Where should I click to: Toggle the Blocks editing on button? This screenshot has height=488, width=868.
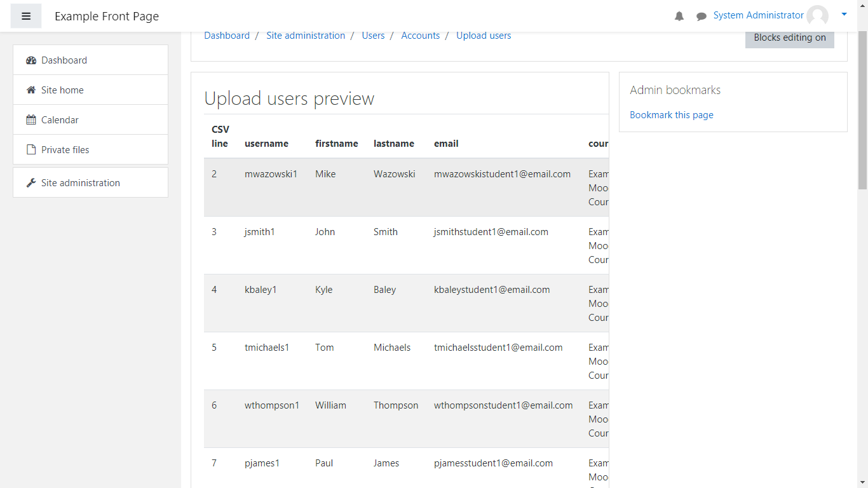pos(789,37)
